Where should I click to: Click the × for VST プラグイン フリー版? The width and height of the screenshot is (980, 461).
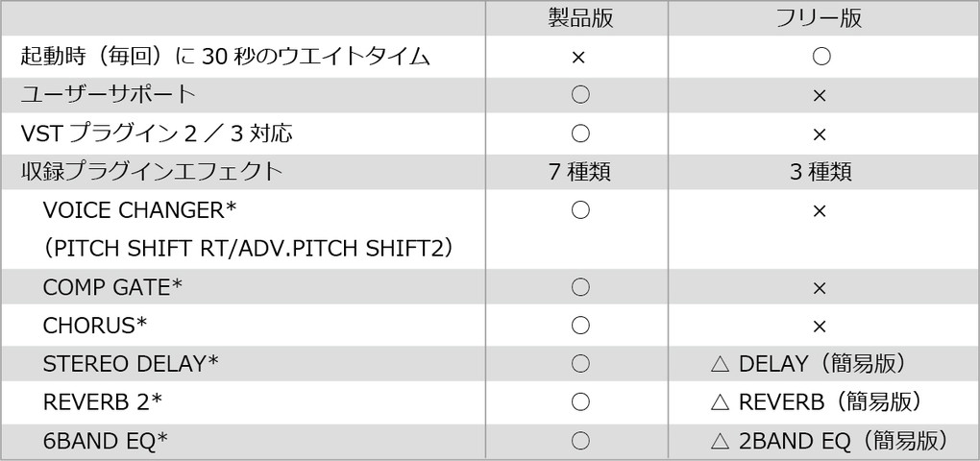[x=820, y=134]
